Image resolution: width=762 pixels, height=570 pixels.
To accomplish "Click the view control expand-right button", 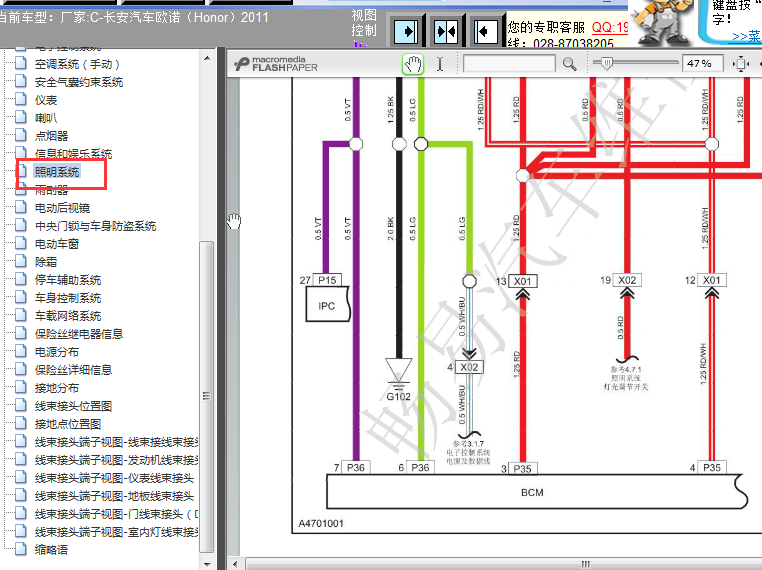I will pos(406,32).
